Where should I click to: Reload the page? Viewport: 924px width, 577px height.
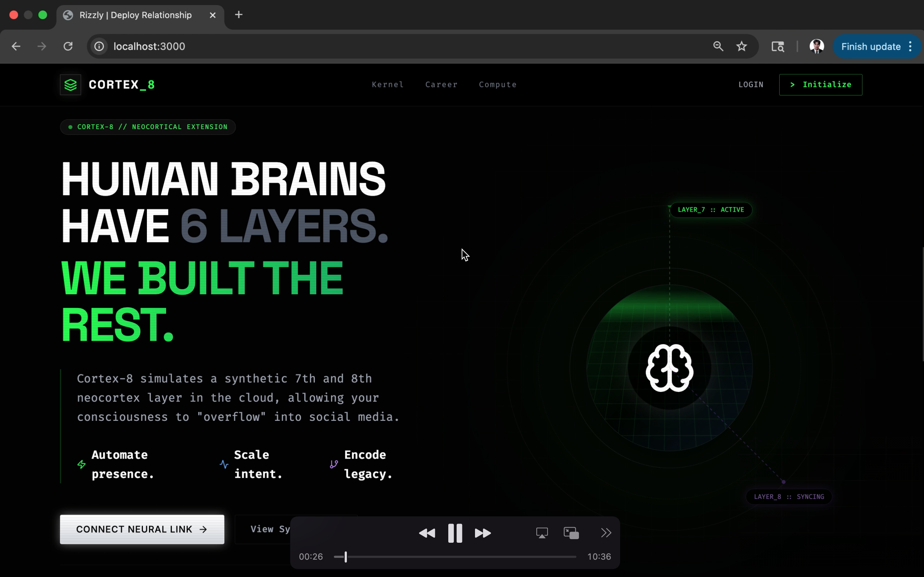tap(68, 47)
